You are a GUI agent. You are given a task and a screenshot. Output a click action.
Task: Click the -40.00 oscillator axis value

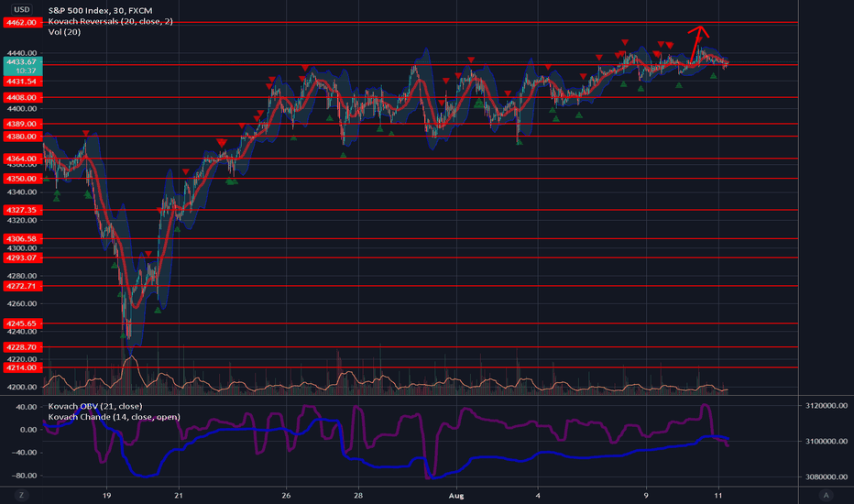click(25, 453)
